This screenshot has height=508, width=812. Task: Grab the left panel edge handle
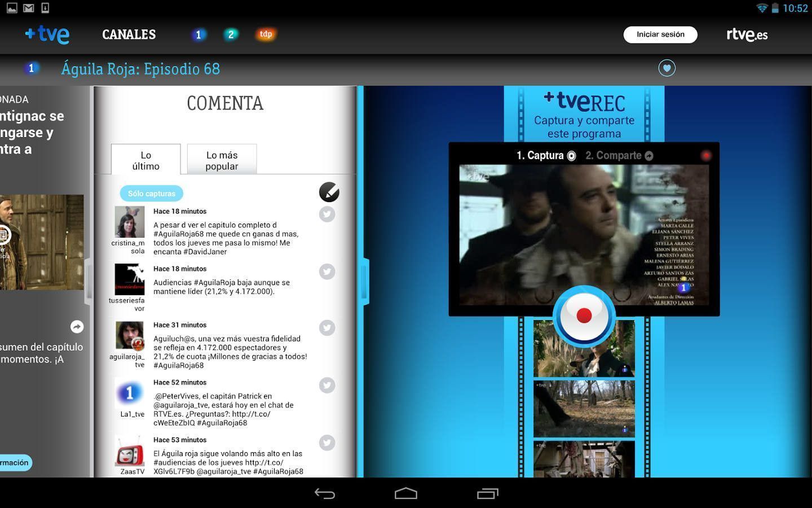click(88, 281)
